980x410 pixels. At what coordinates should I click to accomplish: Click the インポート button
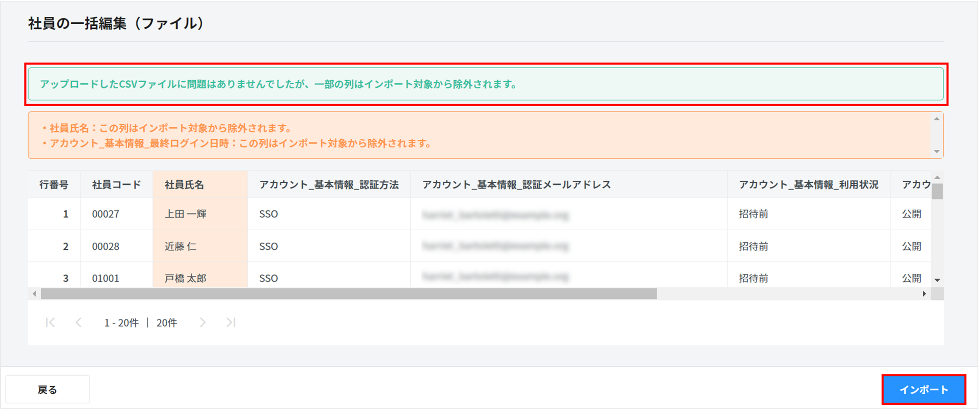tap(923, 389)
